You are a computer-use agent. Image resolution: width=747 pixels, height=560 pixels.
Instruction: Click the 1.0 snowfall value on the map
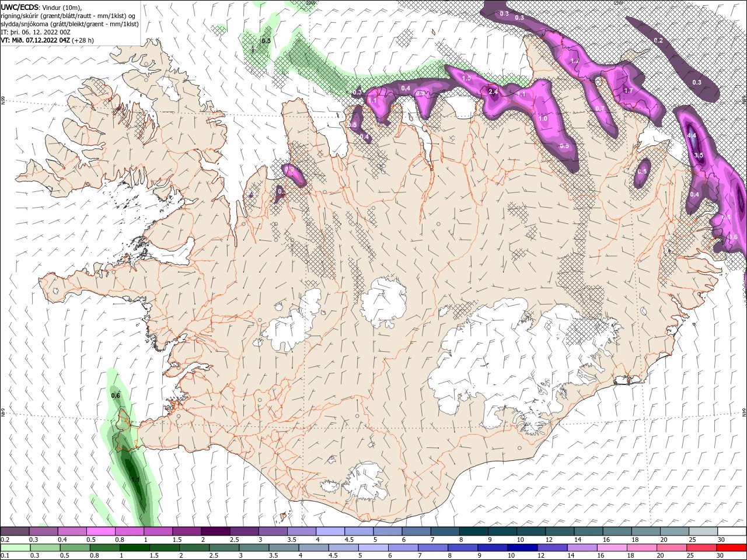pos(543,119)
